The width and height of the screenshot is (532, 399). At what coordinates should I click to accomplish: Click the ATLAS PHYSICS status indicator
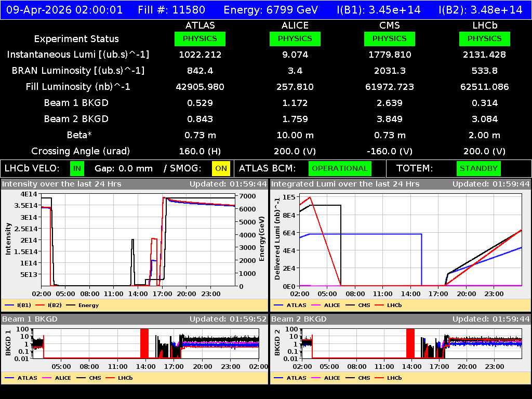pos(200,38)
